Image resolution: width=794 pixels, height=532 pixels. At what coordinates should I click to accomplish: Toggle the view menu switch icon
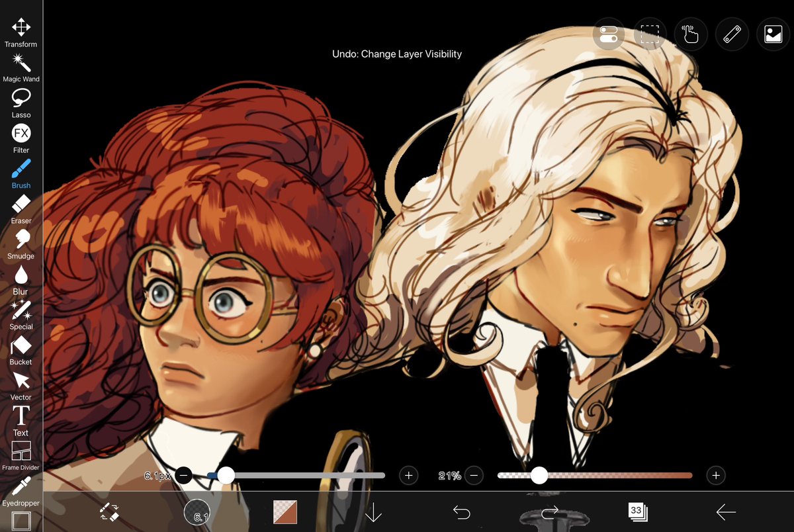[609, 34]
